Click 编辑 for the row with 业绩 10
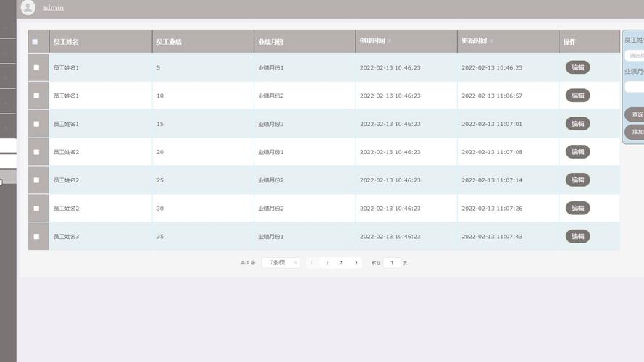 pyautogui.click(x=577, y=96)
